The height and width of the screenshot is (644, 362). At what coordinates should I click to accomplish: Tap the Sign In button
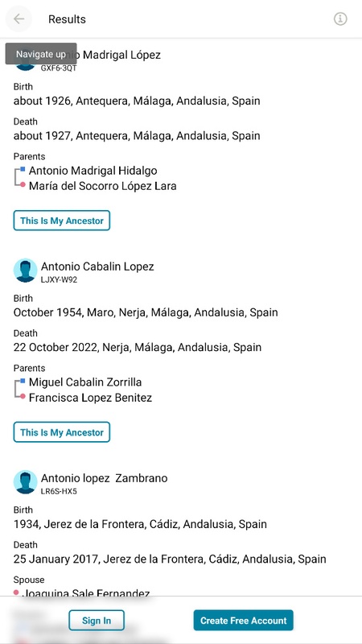(x=97, y=620)
